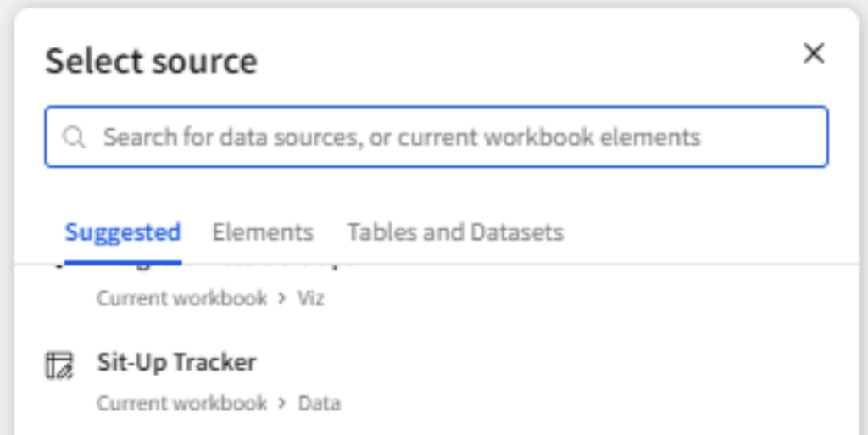Click the search placeholder text

pyautogui.click(x=402, y=137)
